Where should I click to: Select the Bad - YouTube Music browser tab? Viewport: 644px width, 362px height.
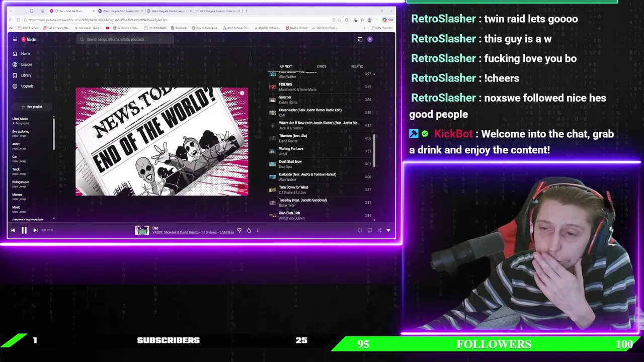click(72, 11)
